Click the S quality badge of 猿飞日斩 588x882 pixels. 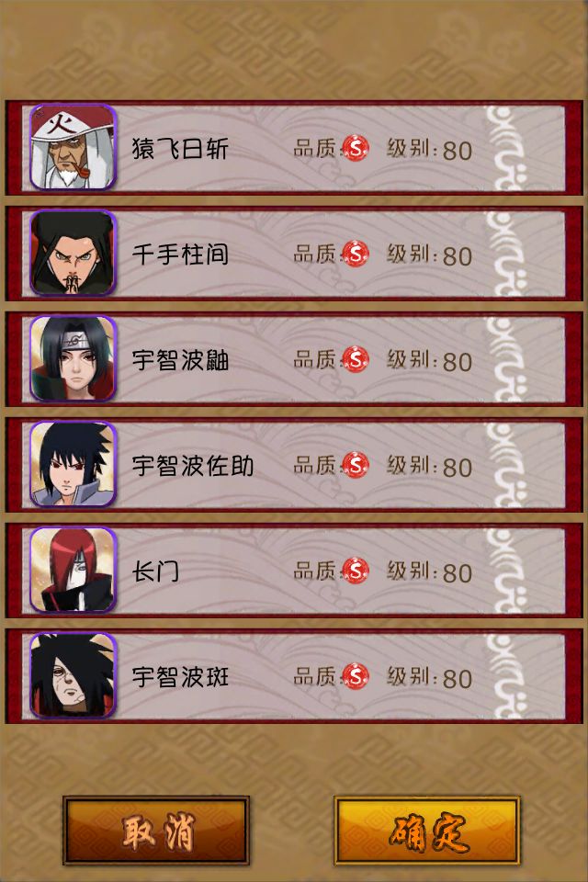point(356,149)
